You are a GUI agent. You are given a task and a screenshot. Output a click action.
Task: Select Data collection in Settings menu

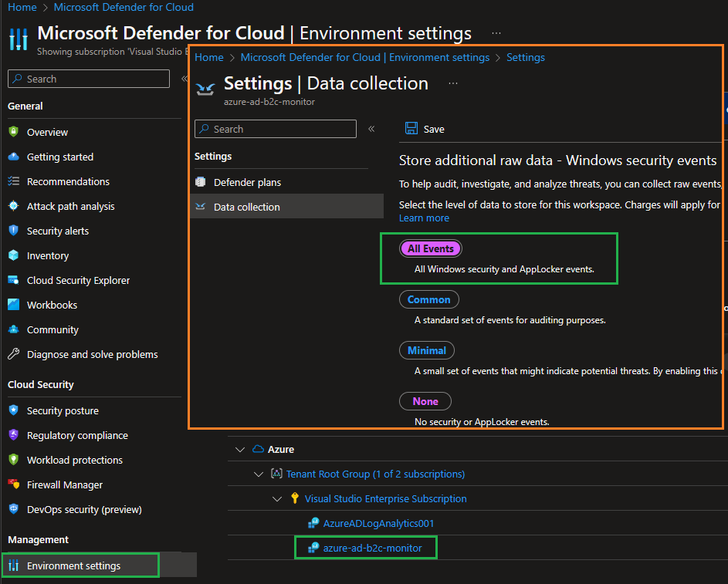(x=246, y=206)
